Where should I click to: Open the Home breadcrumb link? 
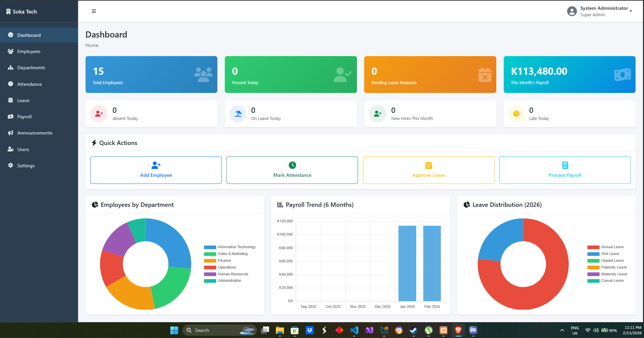pos(92,45)
